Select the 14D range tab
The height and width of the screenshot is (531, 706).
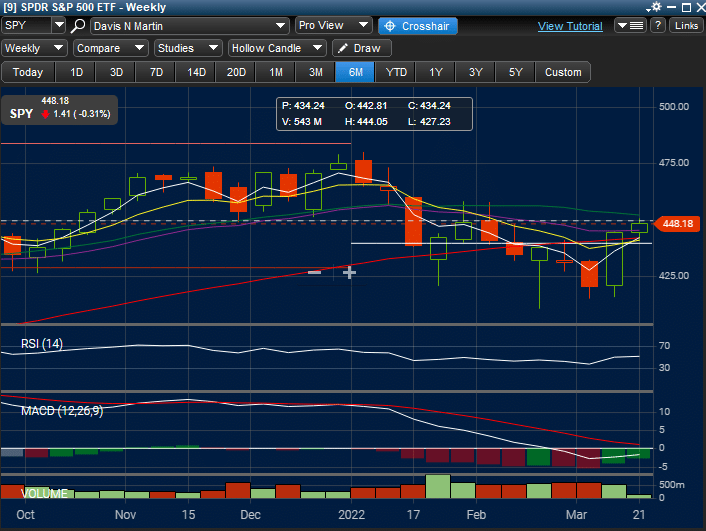click(196, 72)
